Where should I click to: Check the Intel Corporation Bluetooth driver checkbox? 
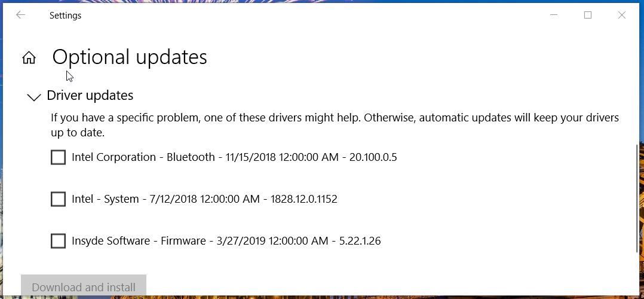tap(58, 157)
